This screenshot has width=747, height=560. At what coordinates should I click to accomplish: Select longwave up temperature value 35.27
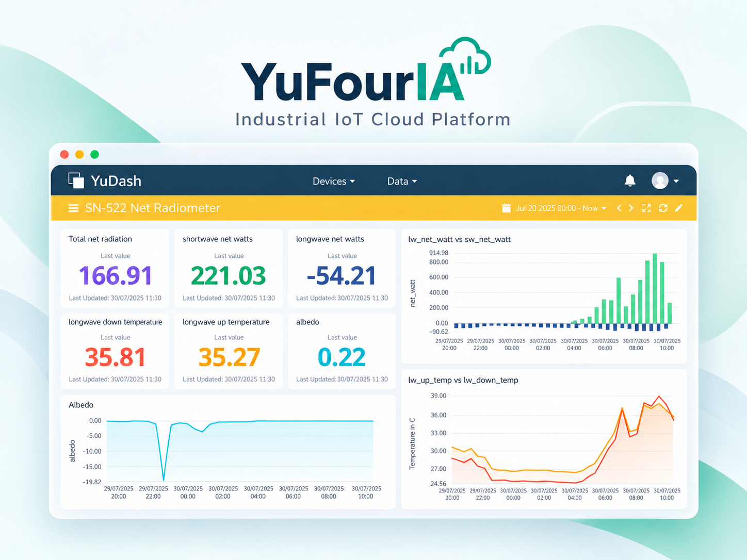(229, 357)
